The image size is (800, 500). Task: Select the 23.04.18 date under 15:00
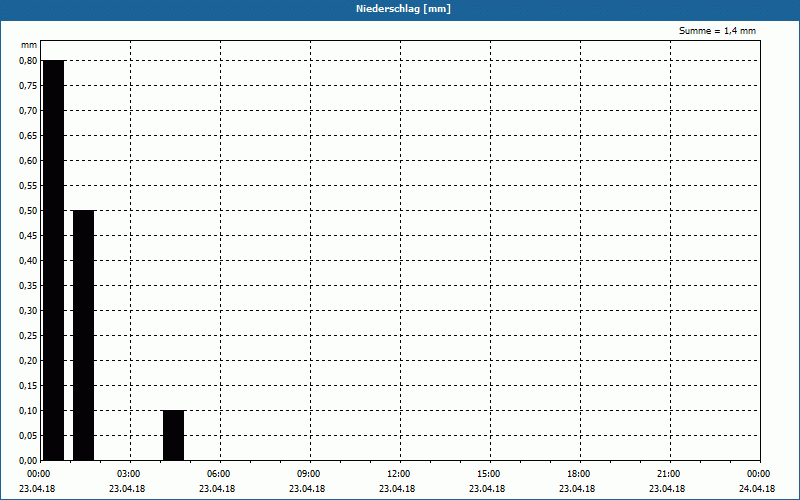tap(487, 489)
